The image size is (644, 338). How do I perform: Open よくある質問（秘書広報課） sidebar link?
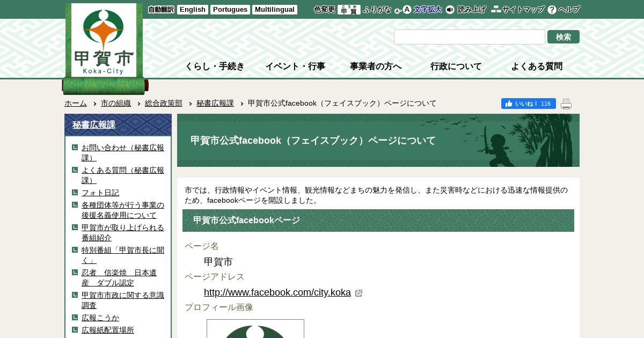123,175
